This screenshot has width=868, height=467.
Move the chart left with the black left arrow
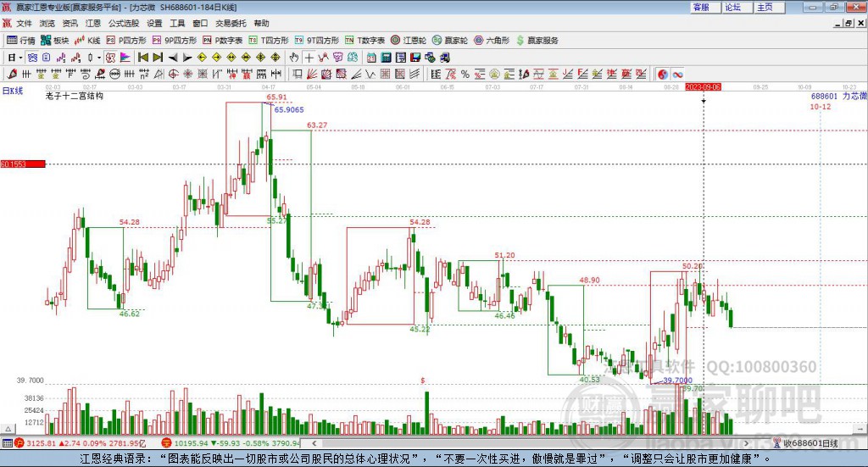pos(173,58)
